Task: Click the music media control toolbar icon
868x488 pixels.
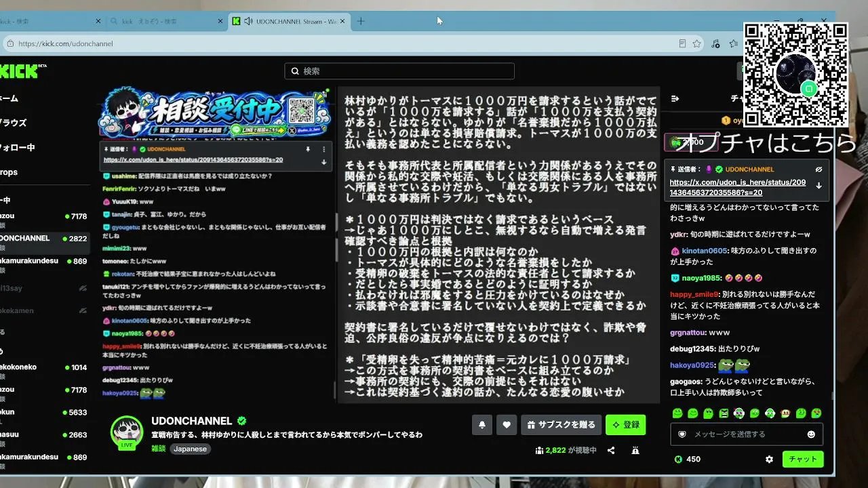Action: pos(715,43)
